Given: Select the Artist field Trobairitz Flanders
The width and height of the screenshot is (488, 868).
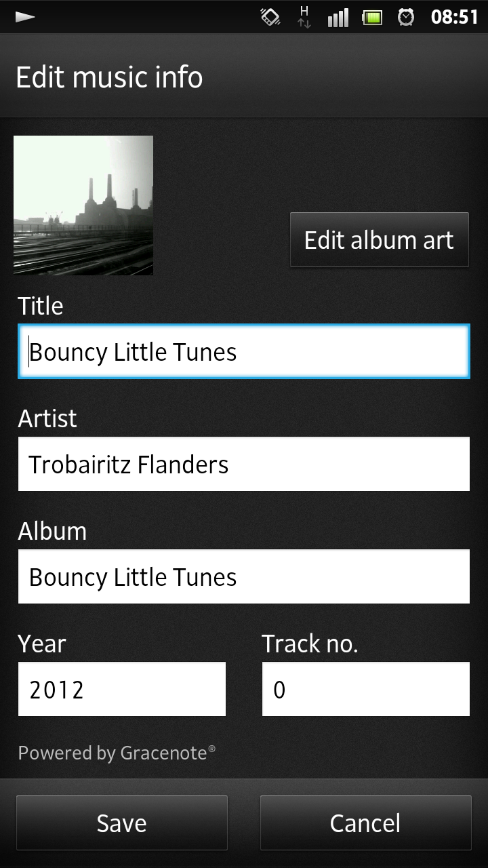Looking at the screenshot, I should pyautogui.click(x=244, y=465).
